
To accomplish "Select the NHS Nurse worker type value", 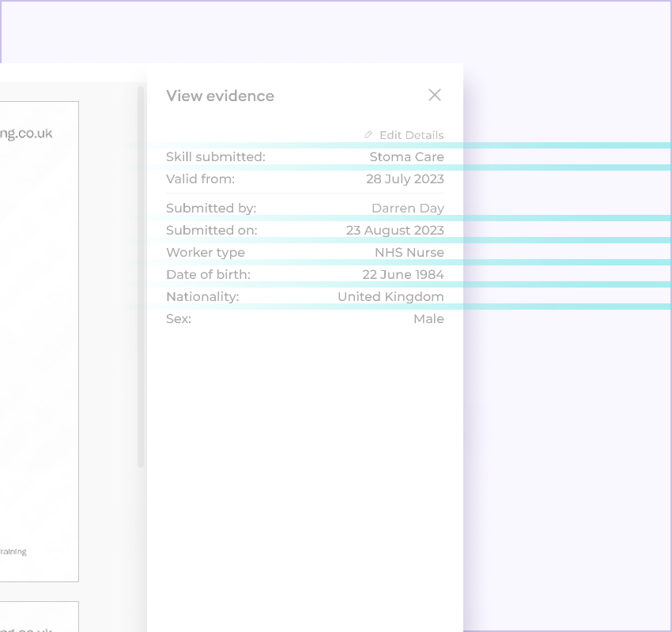I will tap(410, 253).
